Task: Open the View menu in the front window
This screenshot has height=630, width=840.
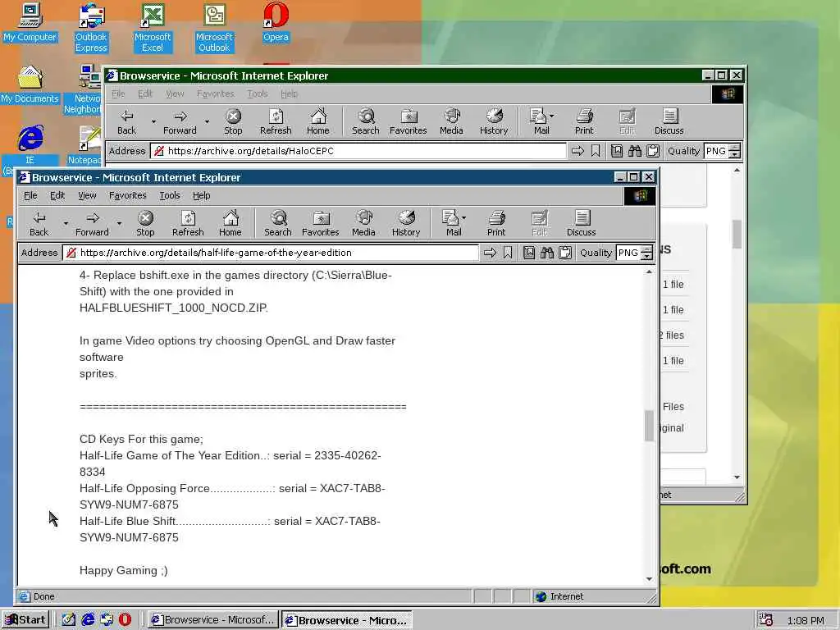Action: (87, 195)
